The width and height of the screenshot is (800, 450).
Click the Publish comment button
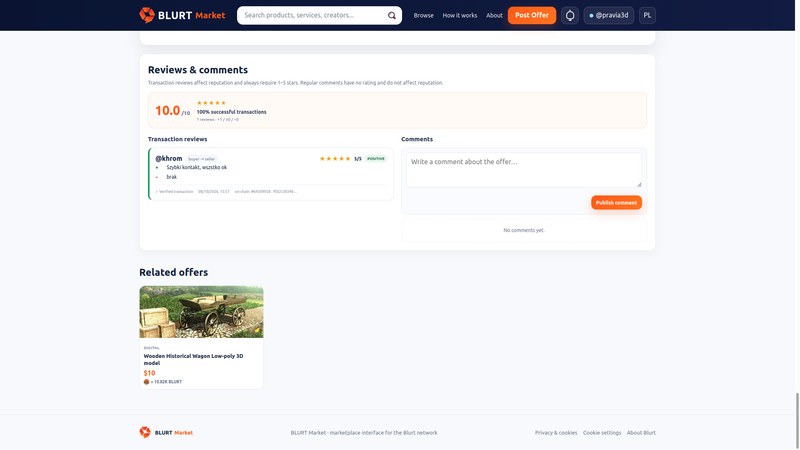[x=616, y=203]
